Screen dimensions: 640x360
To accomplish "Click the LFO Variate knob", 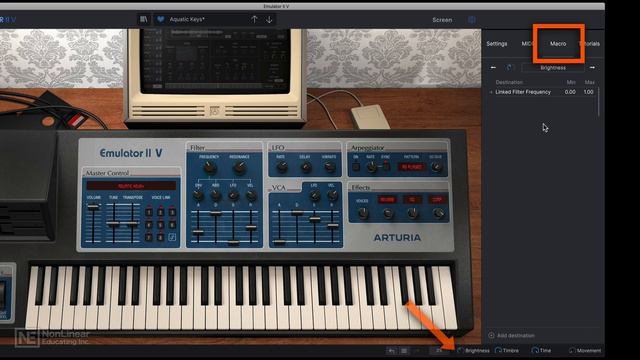I will (x=329, y=167).
